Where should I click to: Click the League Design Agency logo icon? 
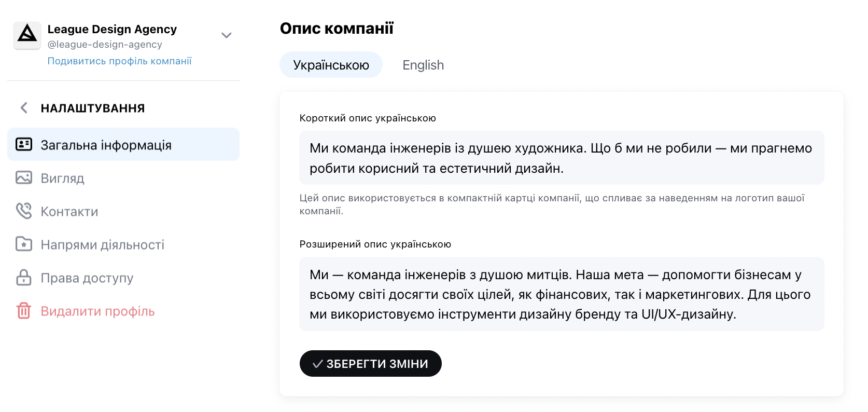(27, 35)
